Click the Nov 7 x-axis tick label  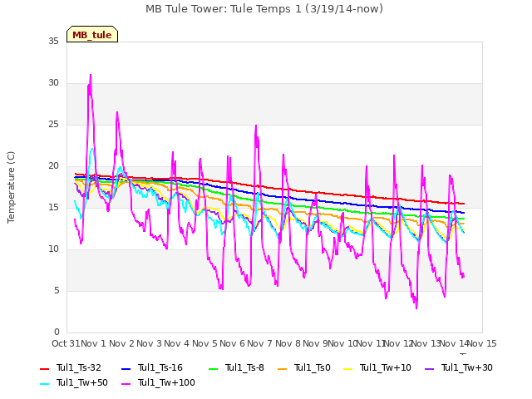pyautogui.click(x=260, y=343)
